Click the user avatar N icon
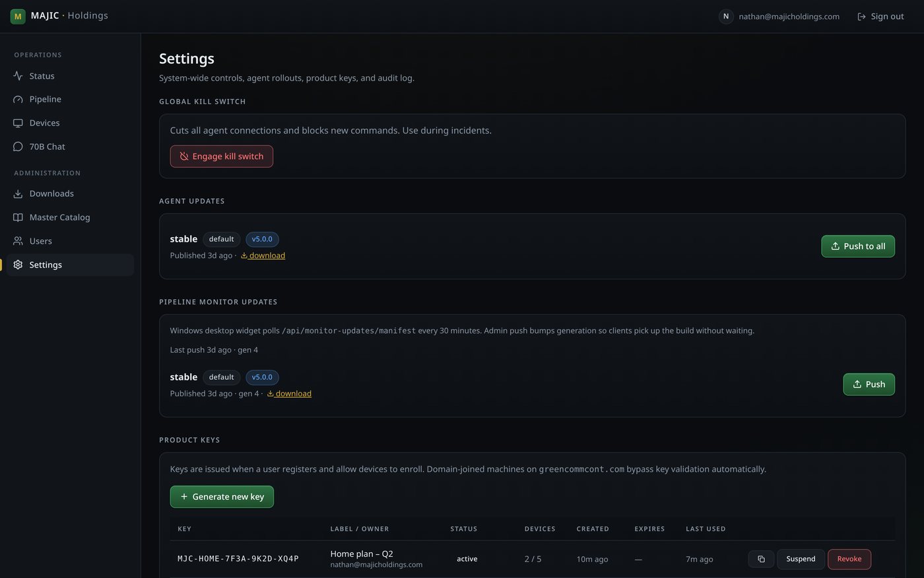 [726, 17]
